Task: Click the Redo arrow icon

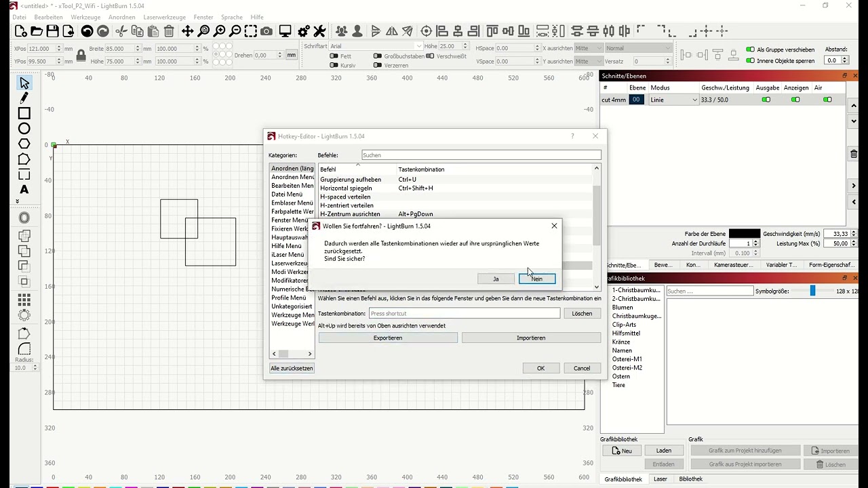Action: (x=102, y=31)
